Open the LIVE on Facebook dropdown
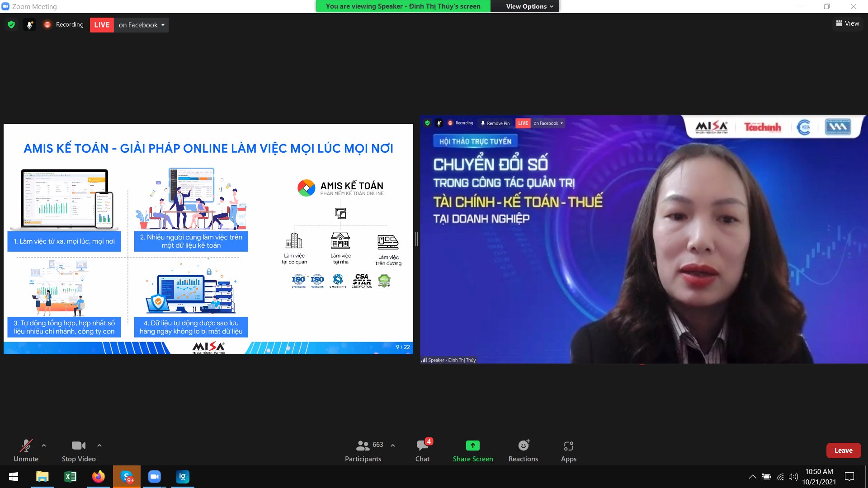 141,25
